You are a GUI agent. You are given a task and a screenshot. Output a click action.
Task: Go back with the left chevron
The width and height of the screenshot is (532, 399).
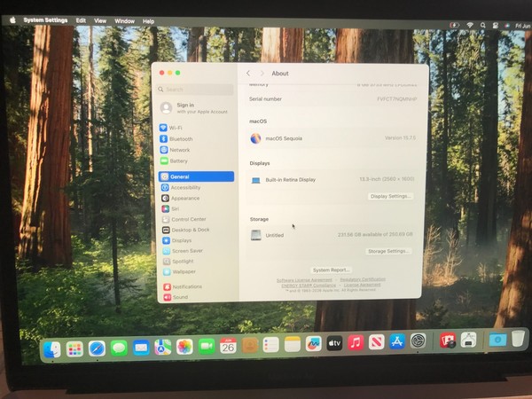coord(248,74)
